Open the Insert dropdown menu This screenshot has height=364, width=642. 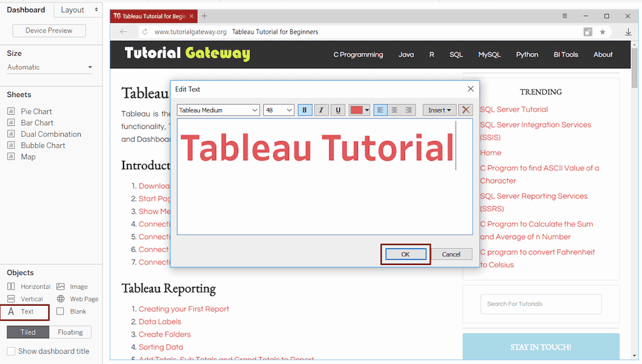(x=439, y=110)
